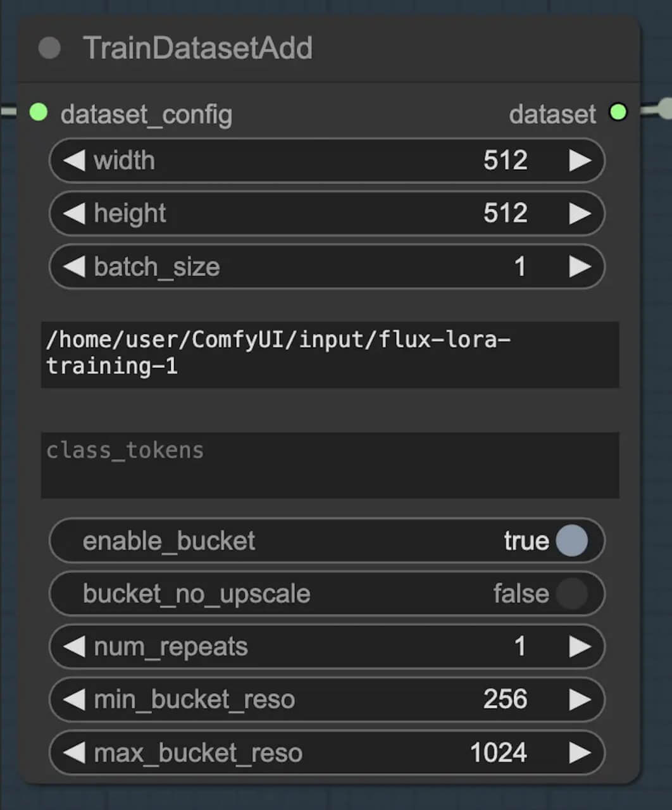
Task: Decrease num_repeats with the left arrow
Action: pos(74,647)
